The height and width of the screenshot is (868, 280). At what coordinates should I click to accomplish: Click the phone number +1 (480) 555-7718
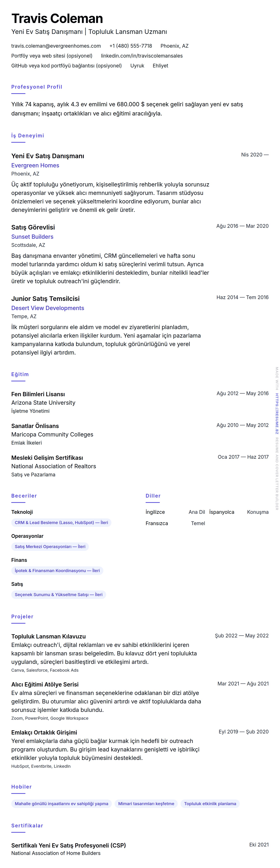coord(131,46)
